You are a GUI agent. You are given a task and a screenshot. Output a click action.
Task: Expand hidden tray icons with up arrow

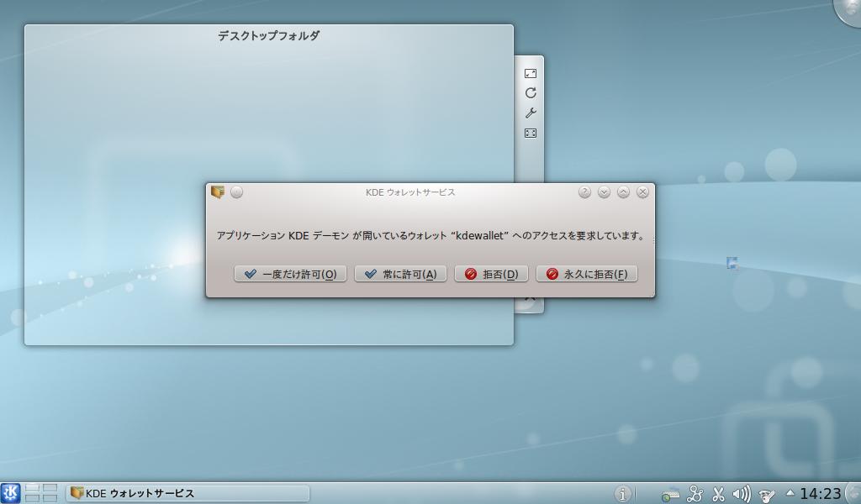pos(790,492)
